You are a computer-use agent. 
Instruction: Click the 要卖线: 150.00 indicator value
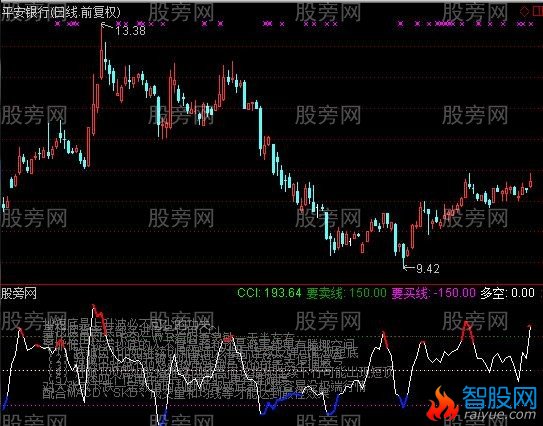point(346,293)
